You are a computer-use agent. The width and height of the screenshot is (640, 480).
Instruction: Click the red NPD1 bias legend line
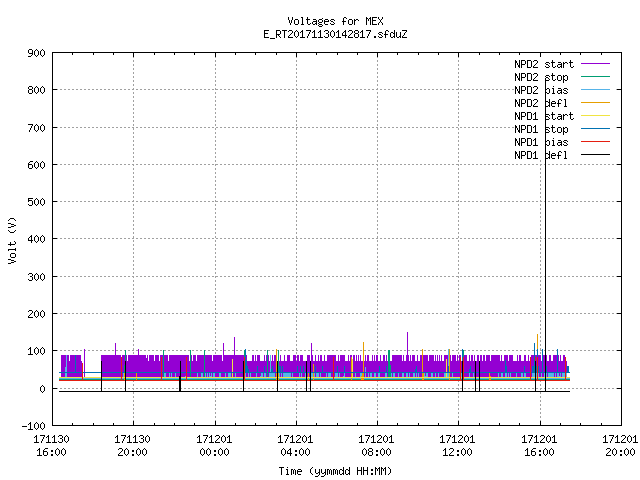[x=595, y=142]
